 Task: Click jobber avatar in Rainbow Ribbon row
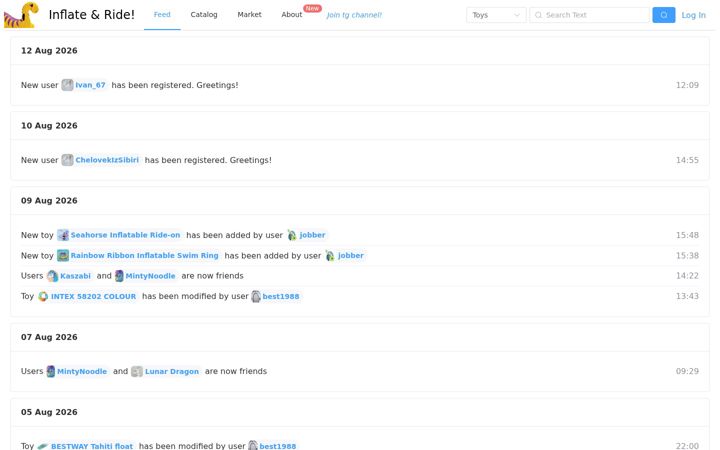pyautogui.click(x=330, y=255)
